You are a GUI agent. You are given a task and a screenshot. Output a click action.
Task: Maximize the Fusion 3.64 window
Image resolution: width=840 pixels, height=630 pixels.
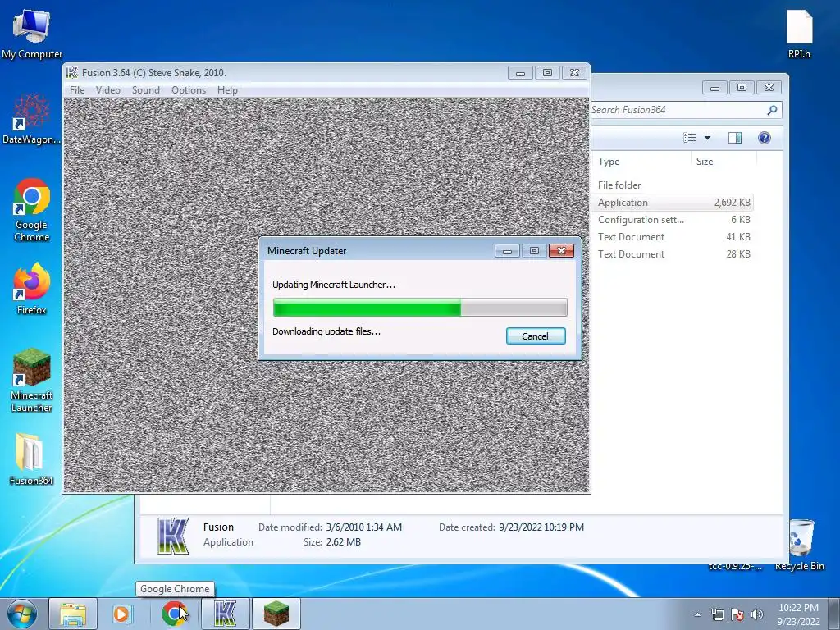(x=547, y=73)
